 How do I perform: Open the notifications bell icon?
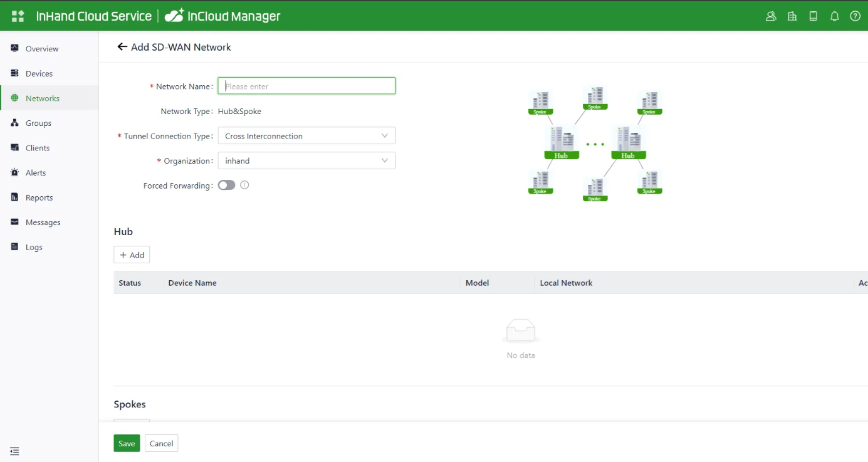point(834,16)
